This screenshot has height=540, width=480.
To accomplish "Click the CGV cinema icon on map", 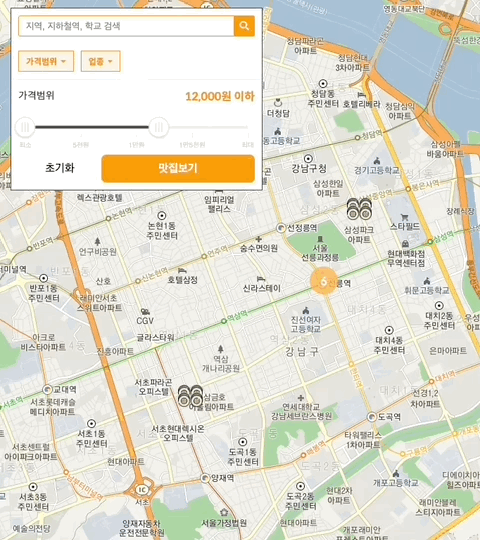I will click(145, 312).
